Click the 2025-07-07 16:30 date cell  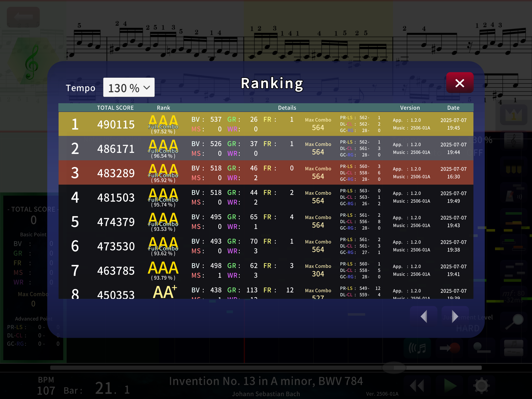(x=453, y=173)
